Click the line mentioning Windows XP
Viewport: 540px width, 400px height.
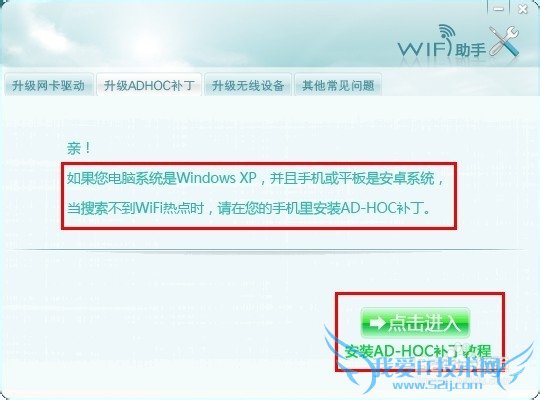tap(255, 178)
